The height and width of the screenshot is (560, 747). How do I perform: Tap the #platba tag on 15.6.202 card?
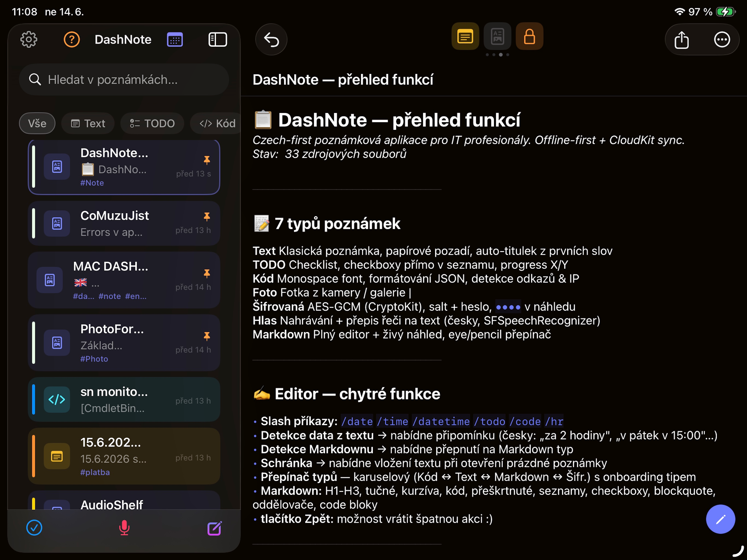point(95,472)
